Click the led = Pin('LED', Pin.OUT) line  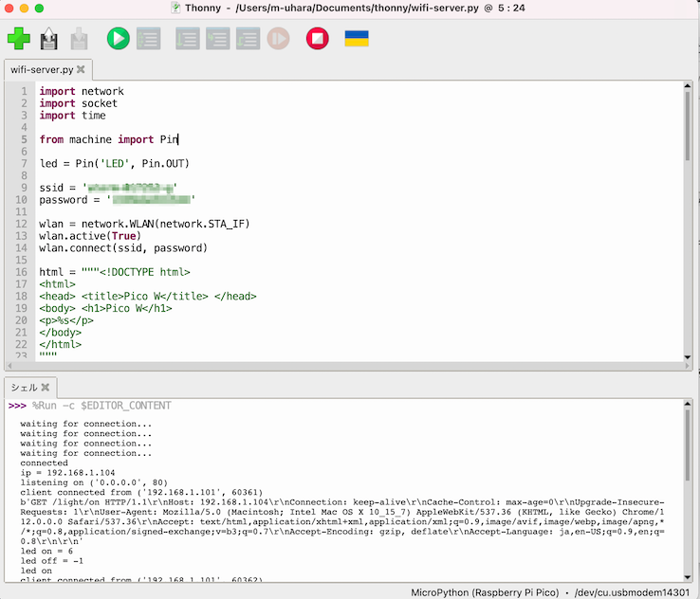click(114, 164)
